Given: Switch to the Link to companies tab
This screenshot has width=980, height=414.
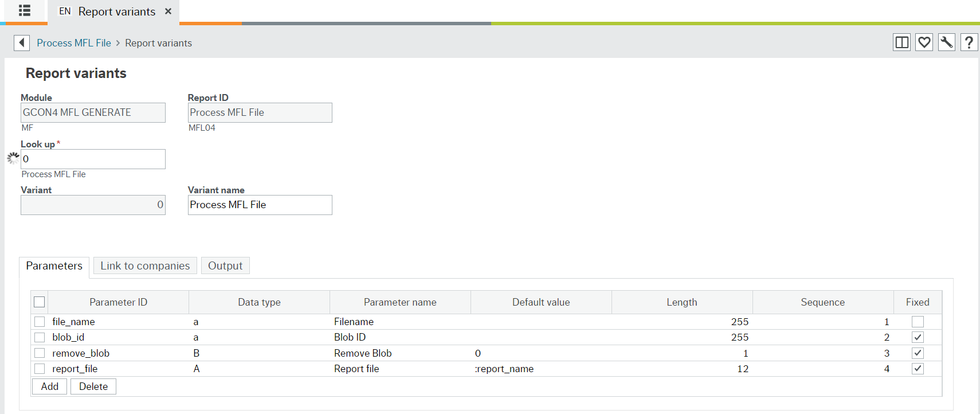Looking at the screenshot, I should 145,265.
